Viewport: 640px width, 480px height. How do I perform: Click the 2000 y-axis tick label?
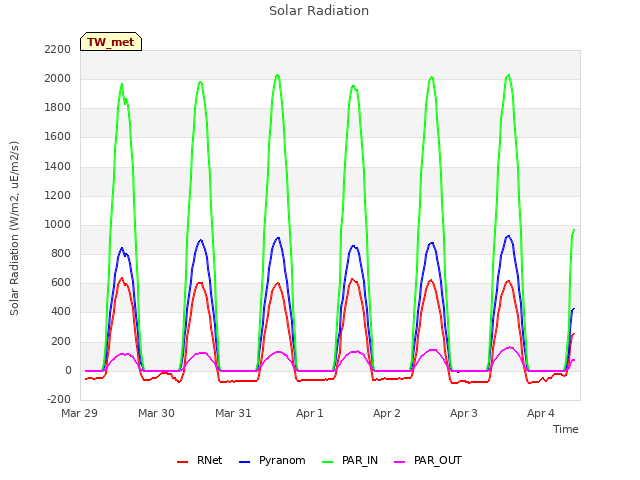pos(58,79)
